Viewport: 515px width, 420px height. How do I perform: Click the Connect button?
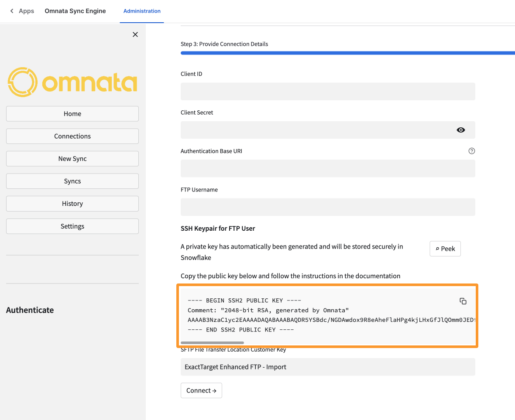201,390
